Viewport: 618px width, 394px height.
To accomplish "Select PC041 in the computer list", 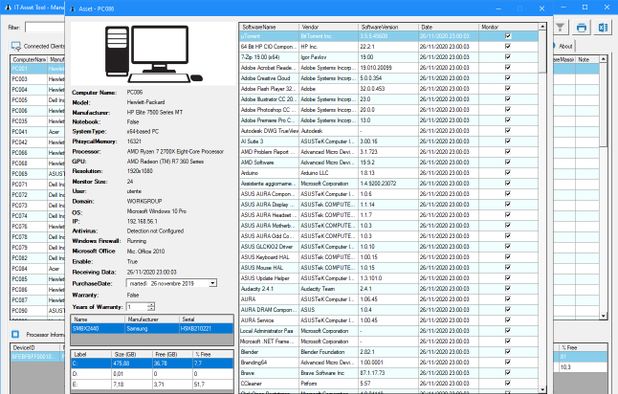I will point(37,132).
